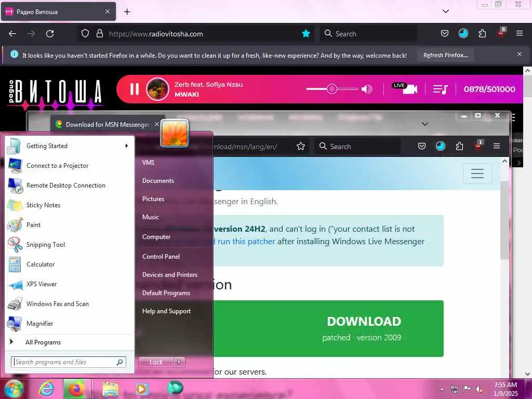Launch Calculator from Start menu

70,264
